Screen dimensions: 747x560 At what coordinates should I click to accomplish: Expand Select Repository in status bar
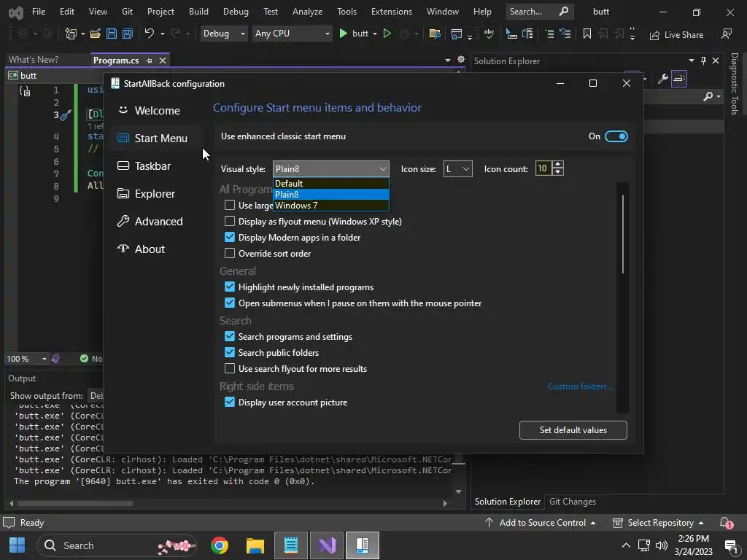658,522
